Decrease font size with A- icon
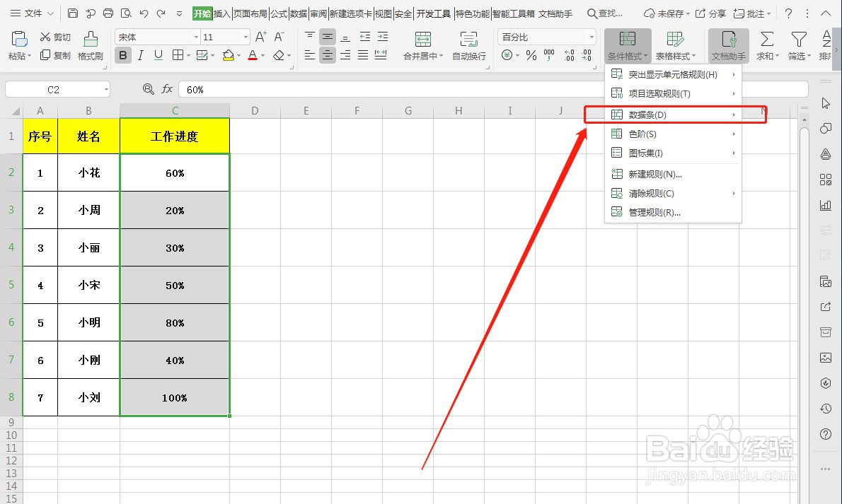The image size is (842, 504). (x=279, y=37)
